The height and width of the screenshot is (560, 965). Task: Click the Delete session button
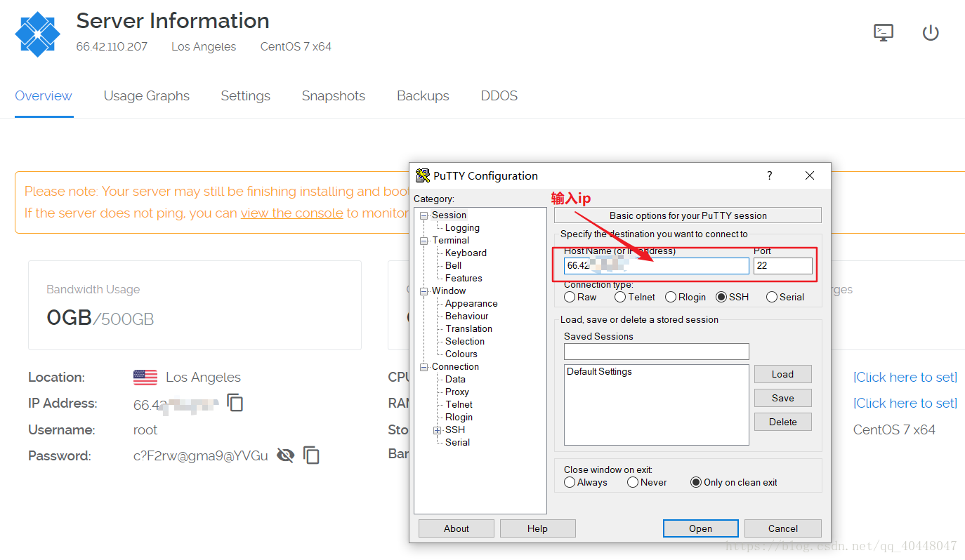(x=783, y=422)
